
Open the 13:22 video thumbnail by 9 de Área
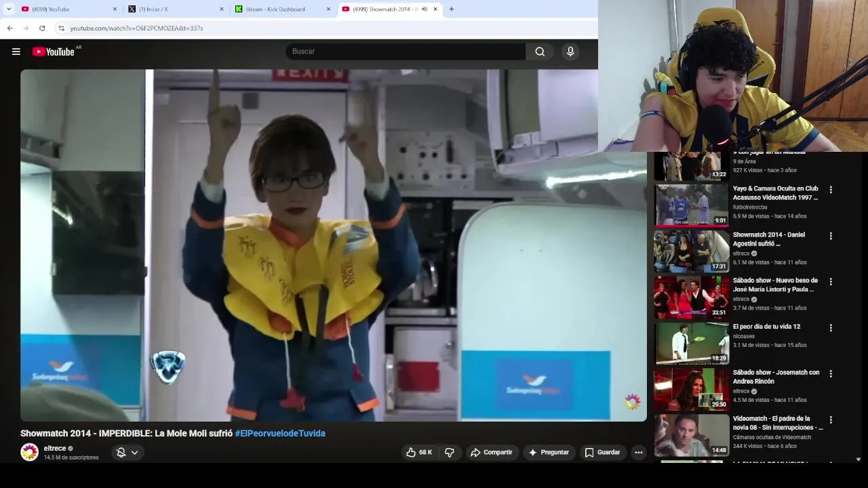click(691, 166)
